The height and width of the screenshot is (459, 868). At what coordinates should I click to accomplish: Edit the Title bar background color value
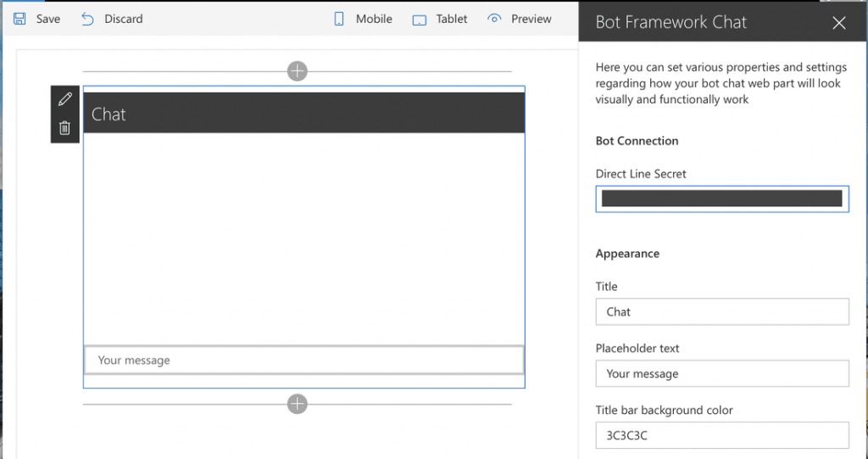pos(722,435)
